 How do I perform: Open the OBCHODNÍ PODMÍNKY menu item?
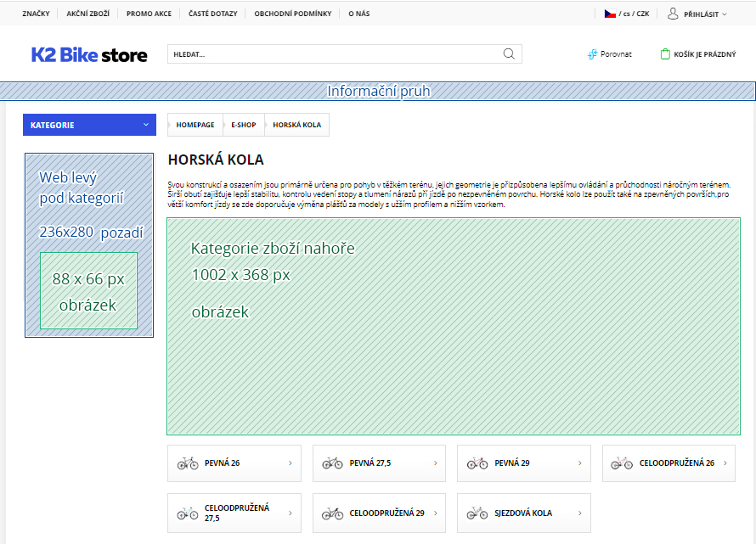pyautogui.click(x=292, y=14)
